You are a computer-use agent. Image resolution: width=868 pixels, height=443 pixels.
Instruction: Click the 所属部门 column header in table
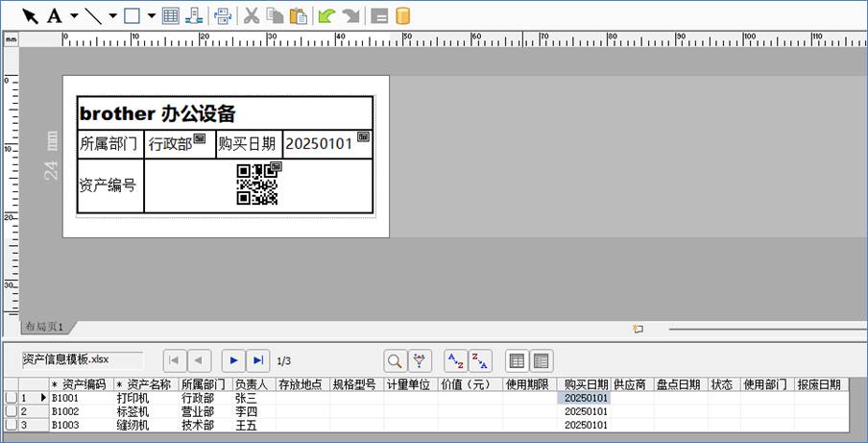(x=205, y=384)
